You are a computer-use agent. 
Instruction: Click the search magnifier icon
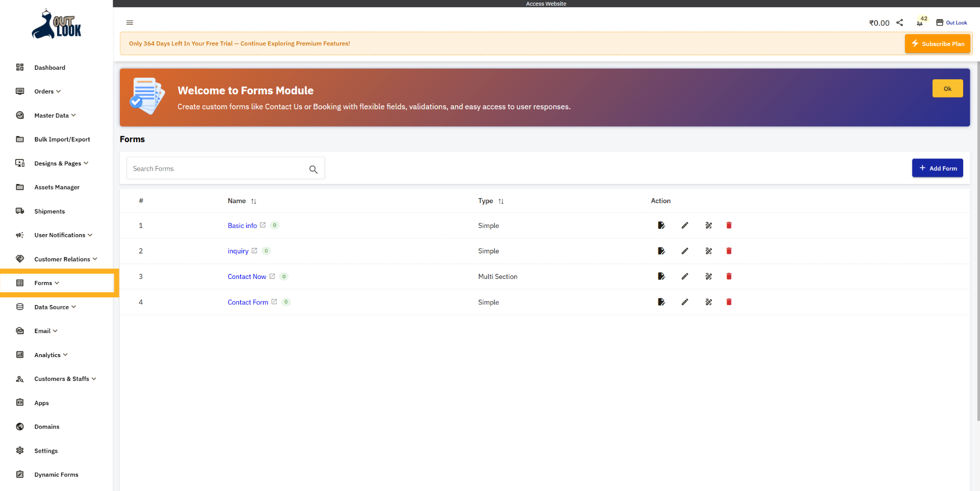click(313, 169)
